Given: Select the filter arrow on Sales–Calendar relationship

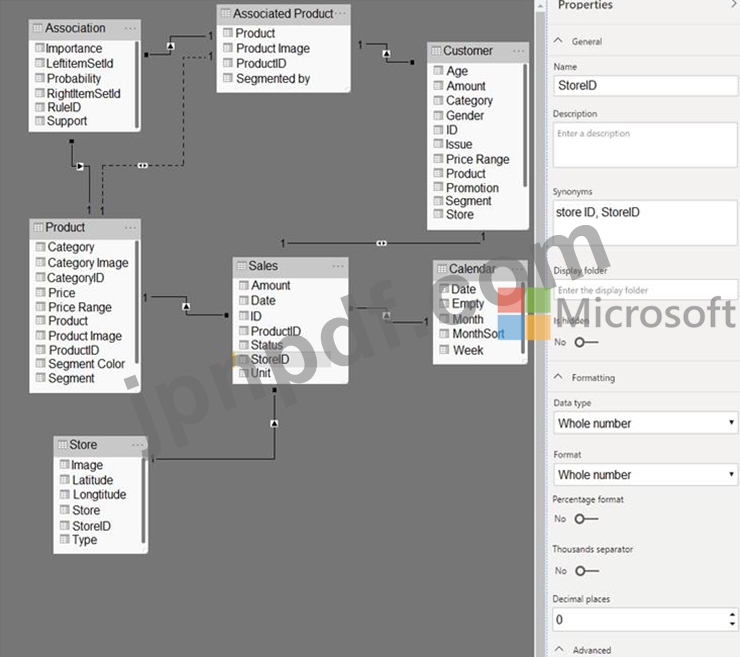Looking at the screenshot, I should tap(386, 315).
